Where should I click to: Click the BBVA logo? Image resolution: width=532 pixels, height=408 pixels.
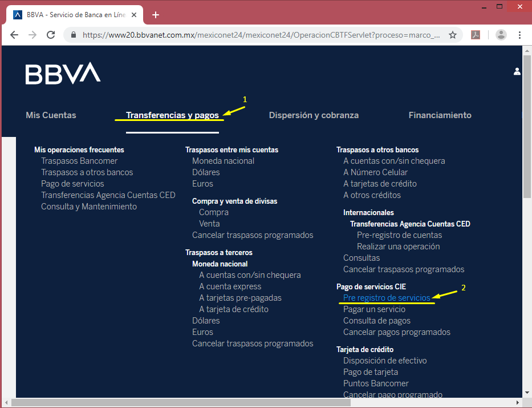(x=63, y=74)
